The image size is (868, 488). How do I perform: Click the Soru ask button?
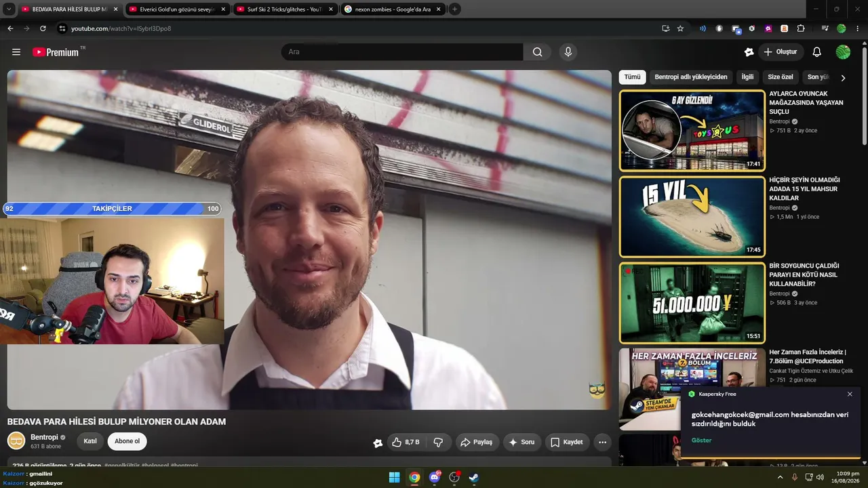pyautogui.click(x=522, y=443)
